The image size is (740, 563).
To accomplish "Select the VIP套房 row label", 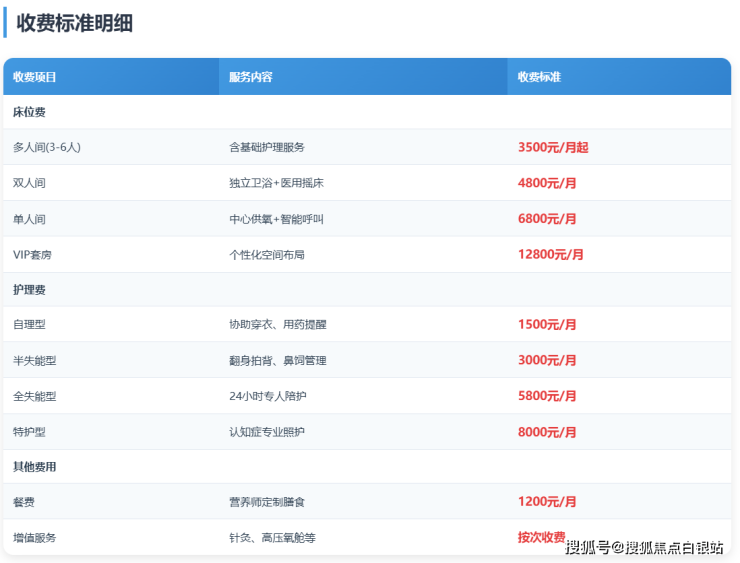I will [x=33, y=255].
